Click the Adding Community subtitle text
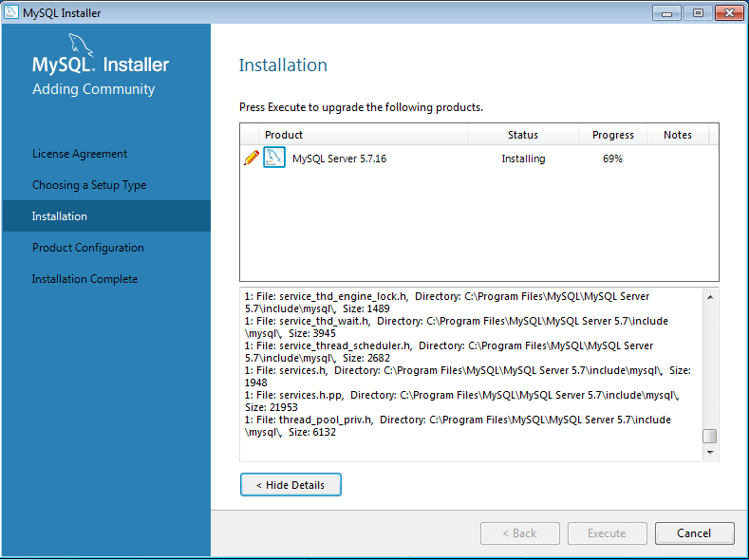 pos(94,89)
